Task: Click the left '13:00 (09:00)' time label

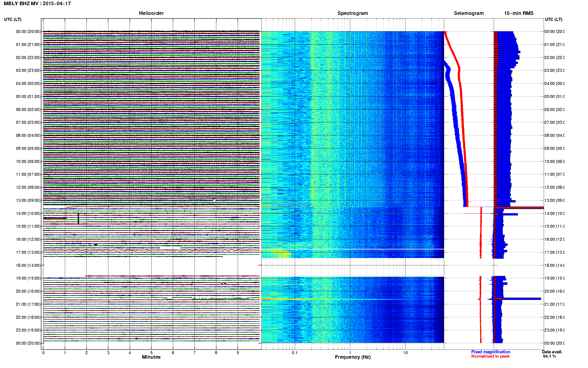Action: 28,200
